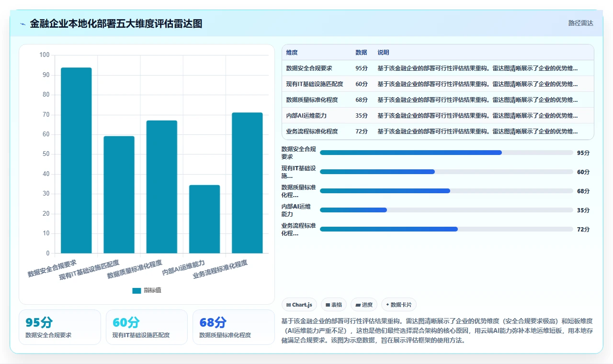
Task: Open the 68分 数据质量标准化程度 data card
Action: [234, 327]
